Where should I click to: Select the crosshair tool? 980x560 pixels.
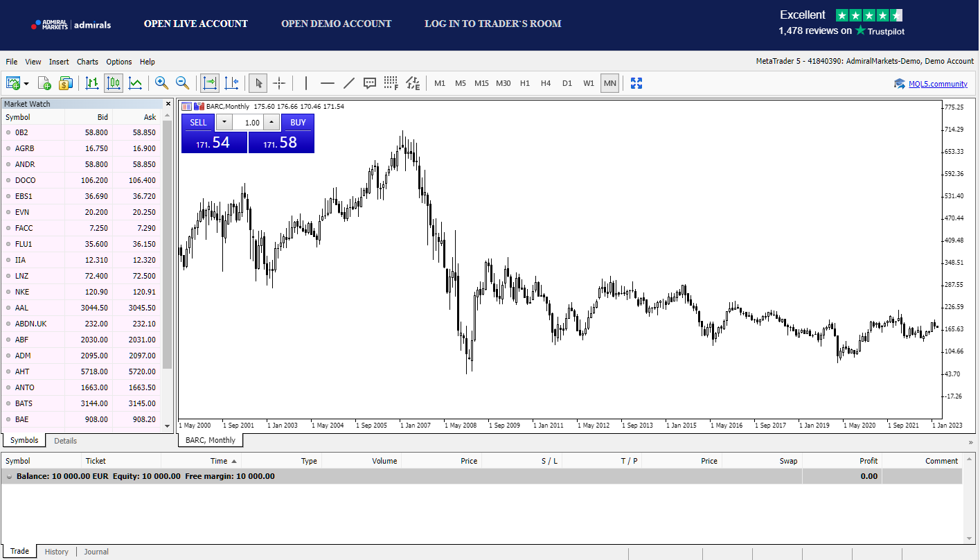(279, 83)
